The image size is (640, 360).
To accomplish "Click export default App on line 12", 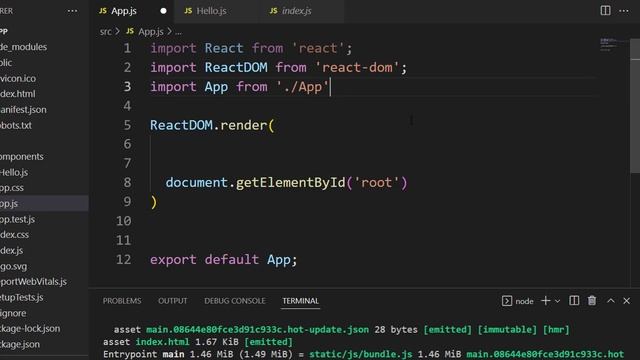I will tap(223, 260).
